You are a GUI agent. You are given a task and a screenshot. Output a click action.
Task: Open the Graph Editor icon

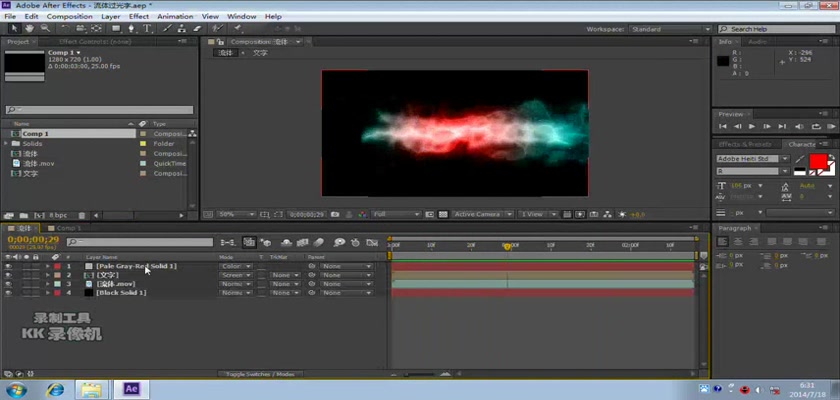[372, 243]
